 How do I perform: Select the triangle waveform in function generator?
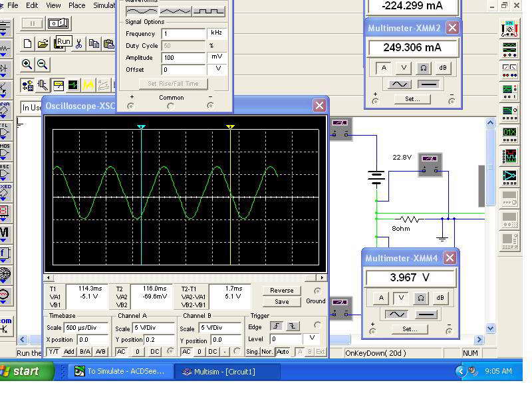175,11
